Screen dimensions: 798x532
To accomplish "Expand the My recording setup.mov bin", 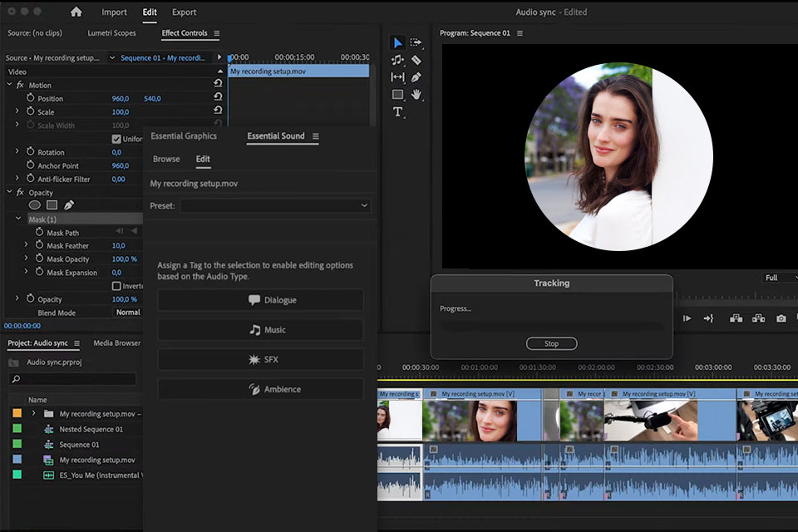I will pyautogui.click(x=33, y=413).
